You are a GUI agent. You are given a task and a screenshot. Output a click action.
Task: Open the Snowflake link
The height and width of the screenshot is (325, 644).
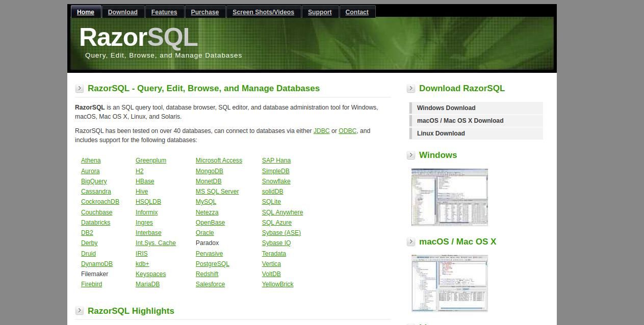coord(276,181)
